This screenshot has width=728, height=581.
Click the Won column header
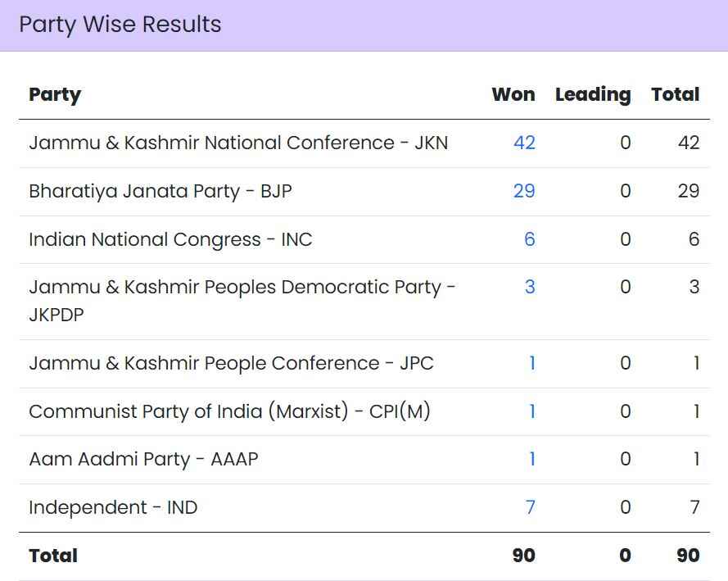(x=513, y=94)
